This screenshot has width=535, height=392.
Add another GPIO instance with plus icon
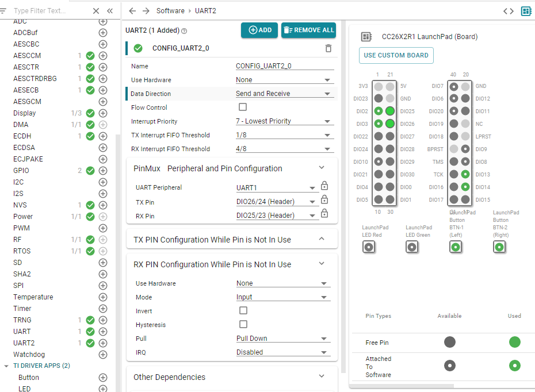click(103, 171)
